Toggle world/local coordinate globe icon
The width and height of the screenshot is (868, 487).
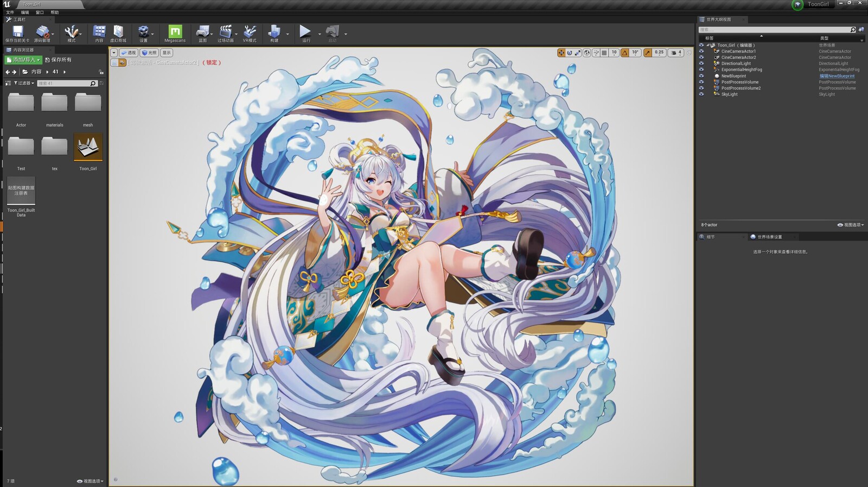[x=587, y=53]
